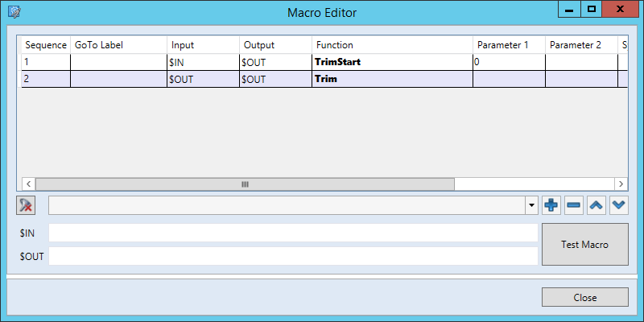Click the Sequence column header
This screenshot has width=644, height=322.
[x=46, y=45]
